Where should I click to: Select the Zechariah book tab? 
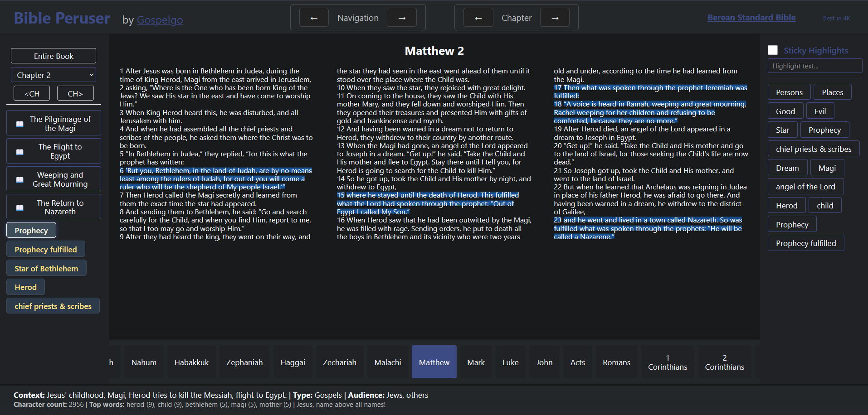tap(339, 362)
